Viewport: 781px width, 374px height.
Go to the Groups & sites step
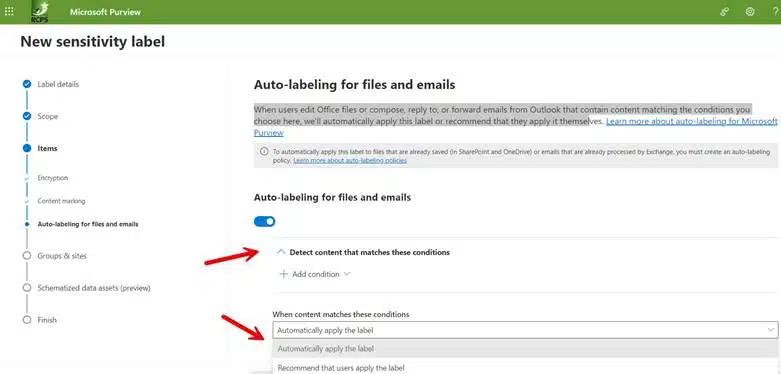(x=62, y=256)
